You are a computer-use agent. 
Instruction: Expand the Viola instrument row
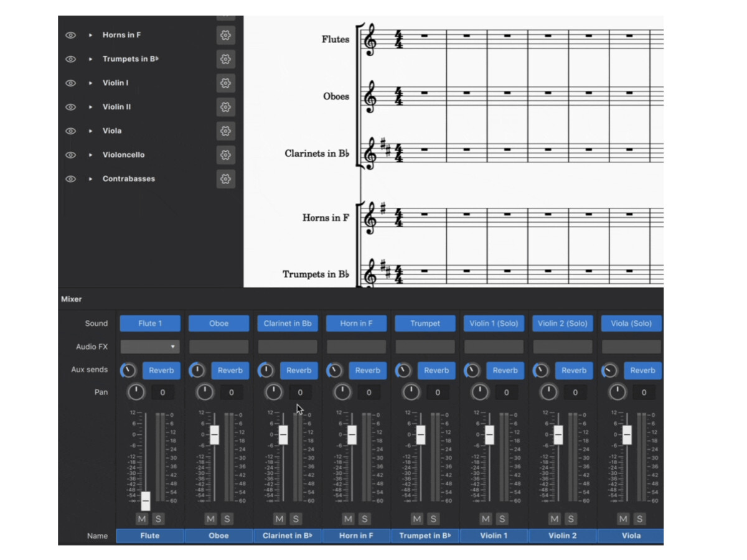90,131
